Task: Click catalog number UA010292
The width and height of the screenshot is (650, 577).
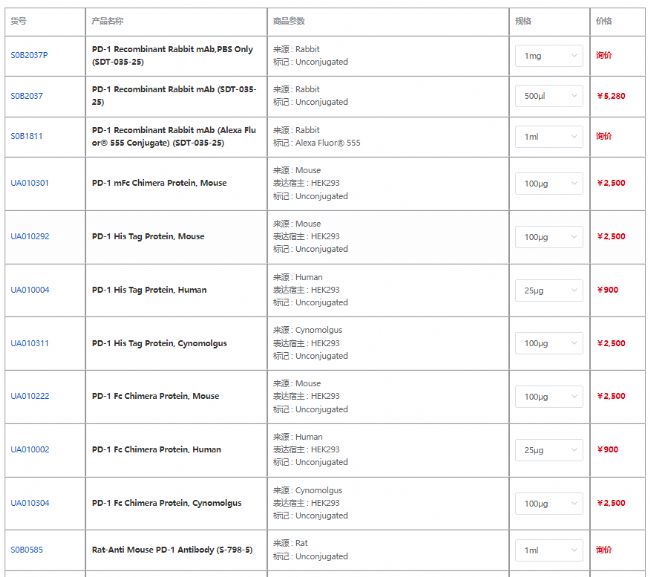Action: [x=30, y=237]
